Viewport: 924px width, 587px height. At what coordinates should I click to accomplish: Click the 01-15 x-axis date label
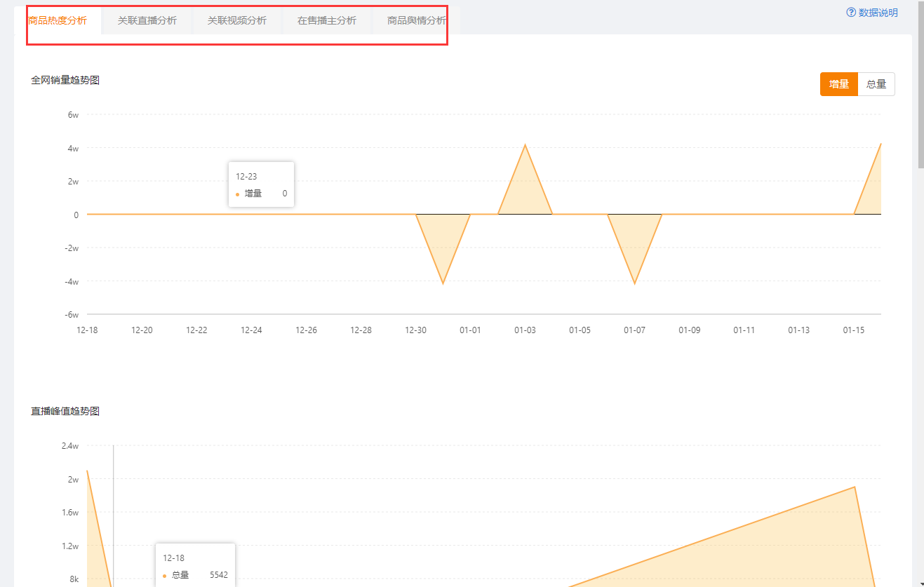pos(853,330)
